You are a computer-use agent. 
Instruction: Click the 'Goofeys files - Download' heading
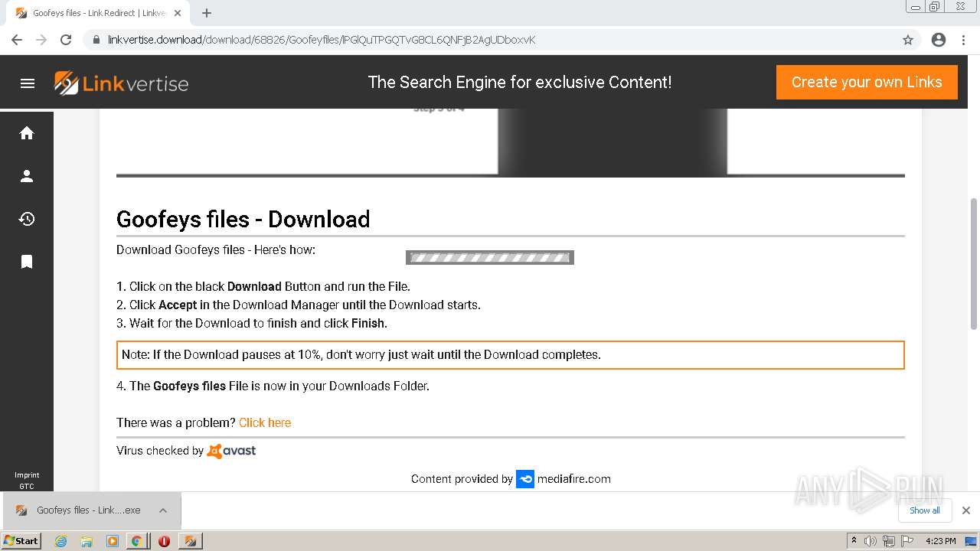[x=243, y=220]
